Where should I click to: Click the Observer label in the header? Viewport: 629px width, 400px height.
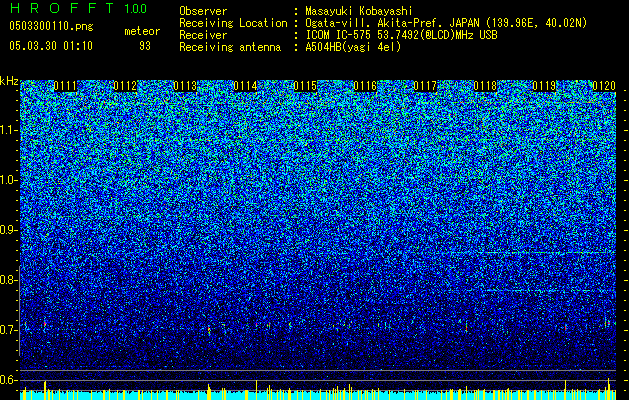click(x=203, y=11)
